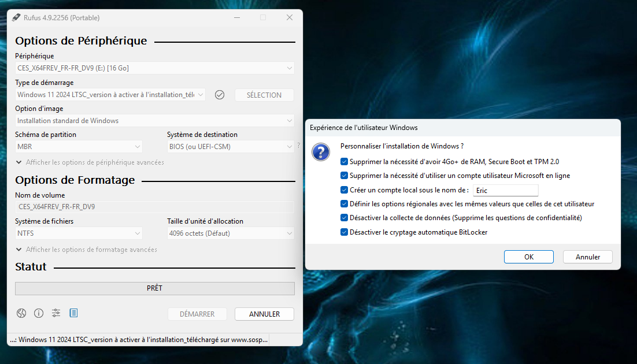Click the 'Statut' heading
This screenshot has width=637, height=364.
tap(31, 267)
